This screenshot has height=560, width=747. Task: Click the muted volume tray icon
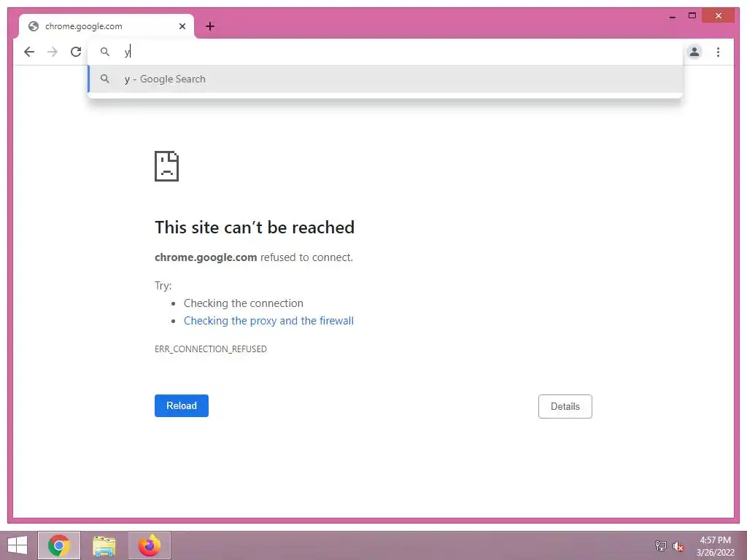(678, 546)
